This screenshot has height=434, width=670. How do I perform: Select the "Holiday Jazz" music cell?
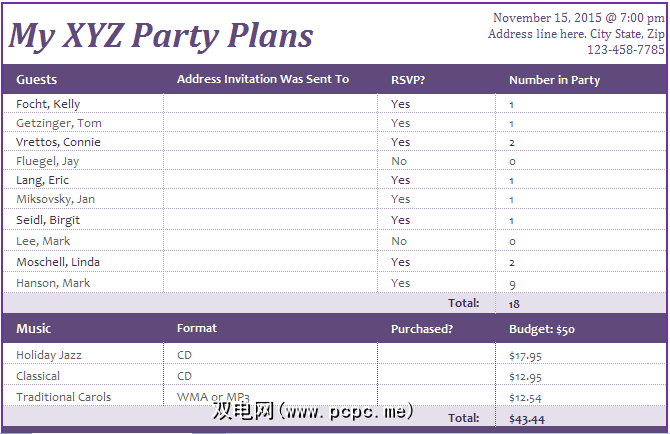click(x=49, y=355)
